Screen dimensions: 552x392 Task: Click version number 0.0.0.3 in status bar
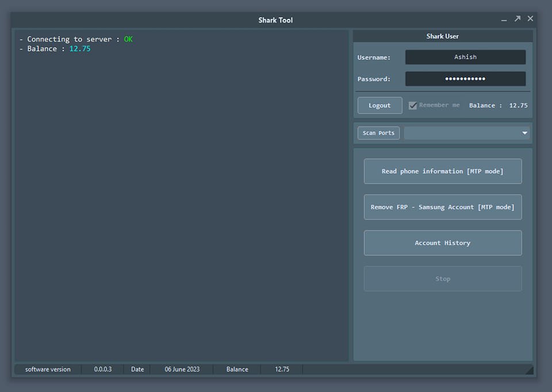[103, 369]
